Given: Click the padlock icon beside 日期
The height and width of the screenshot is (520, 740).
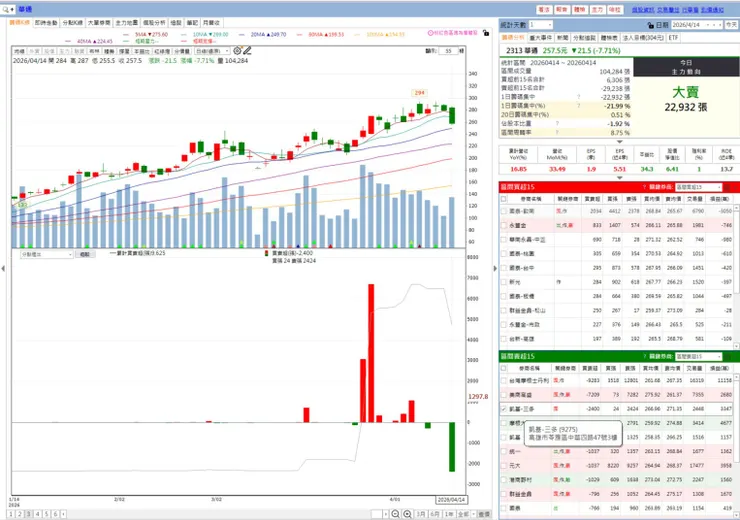Looking at the screenshot, I should [651, 25].
